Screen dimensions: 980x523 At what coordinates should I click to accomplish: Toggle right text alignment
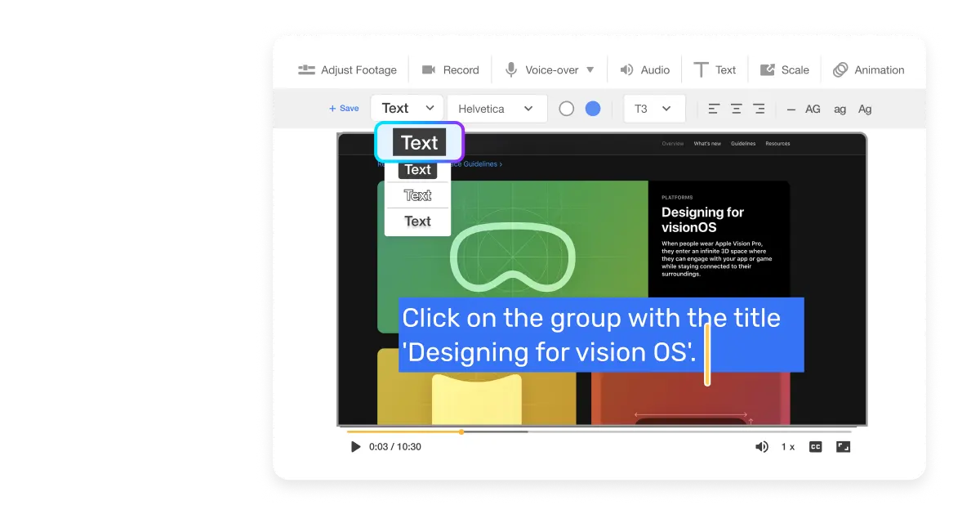coord(758,107)
